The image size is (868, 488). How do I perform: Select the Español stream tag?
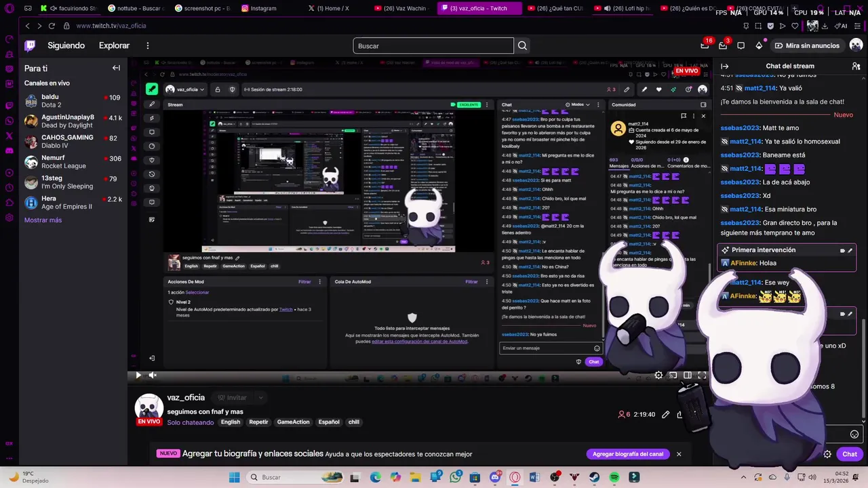[329, 422]
